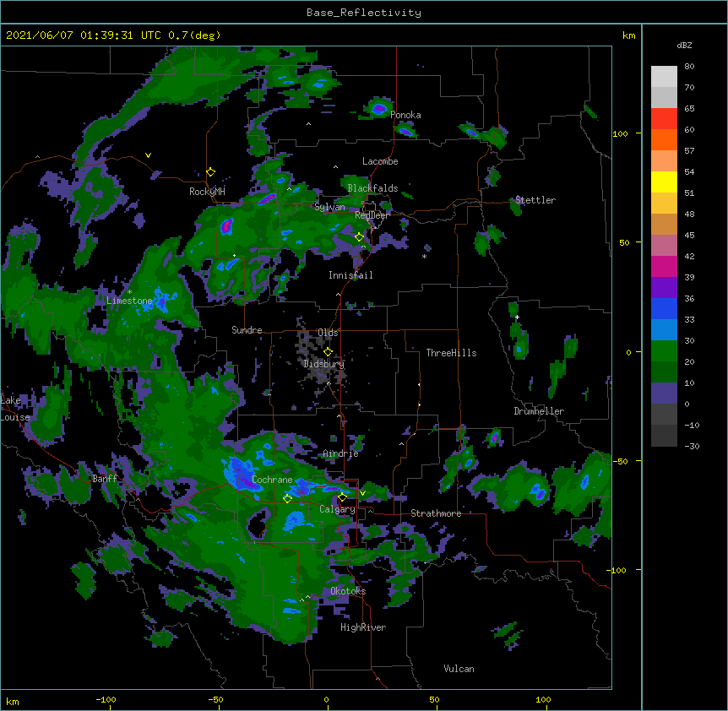
Task: Select the HighRiver label
Action: tap(363, 627)
